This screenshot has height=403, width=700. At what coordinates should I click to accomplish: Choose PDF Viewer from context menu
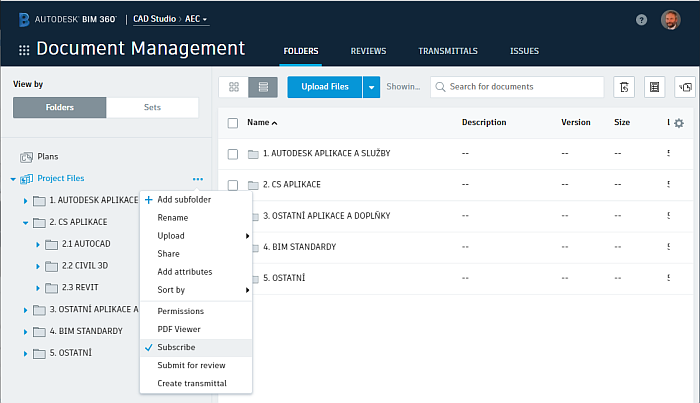[x=196, y=329]
